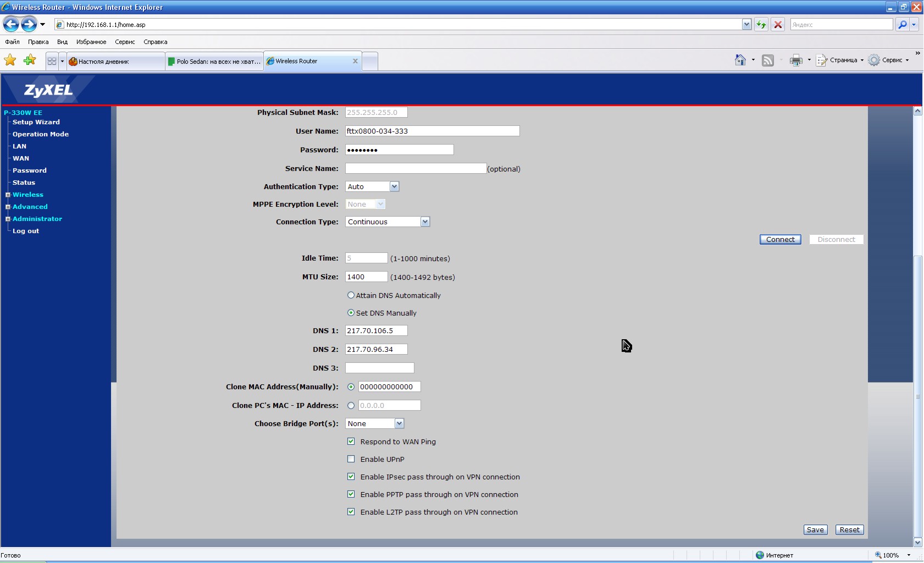
Task: Click the DNS 3 input field
Action: pos(379,368)
